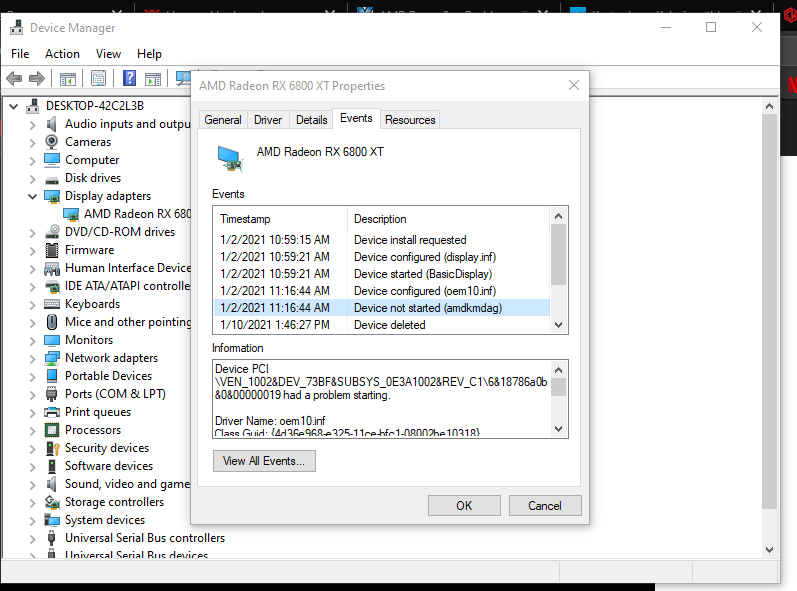Expand the Network adapters category
This screenshot has width=797, height=591.
[x=33, y=359]
